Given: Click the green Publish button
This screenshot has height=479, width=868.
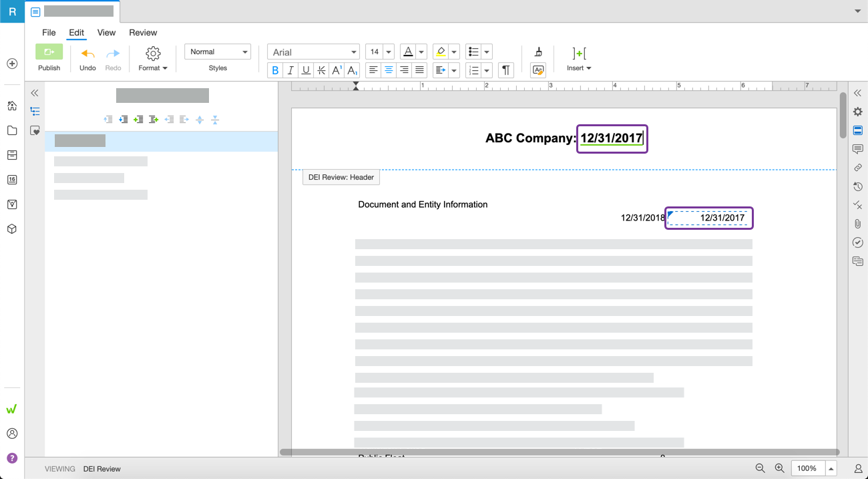Looking at the screenshot, I should (49, 53).
